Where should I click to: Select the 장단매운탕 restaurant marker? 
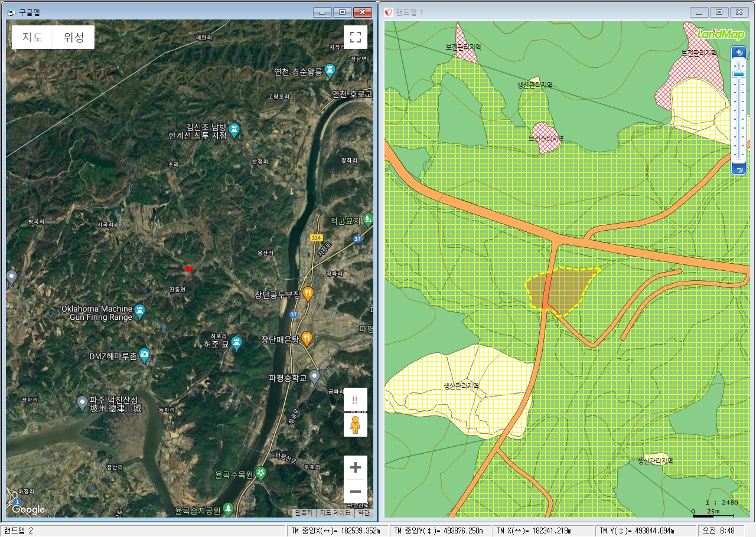[x=307, y=338]
